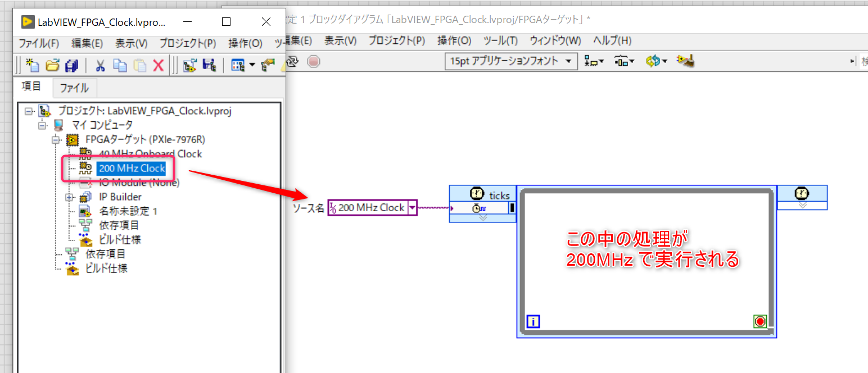Save all using the multi-disk icon
Screen dimensions: 868x373
pos(71,65)
